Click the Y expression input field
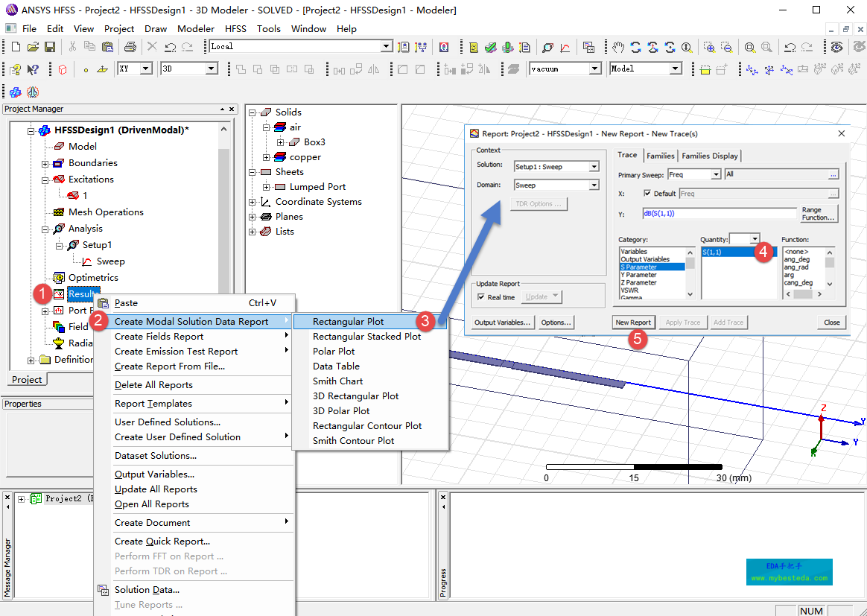The height and width of the screenshot is (616, 867). (x=719, y=214)
